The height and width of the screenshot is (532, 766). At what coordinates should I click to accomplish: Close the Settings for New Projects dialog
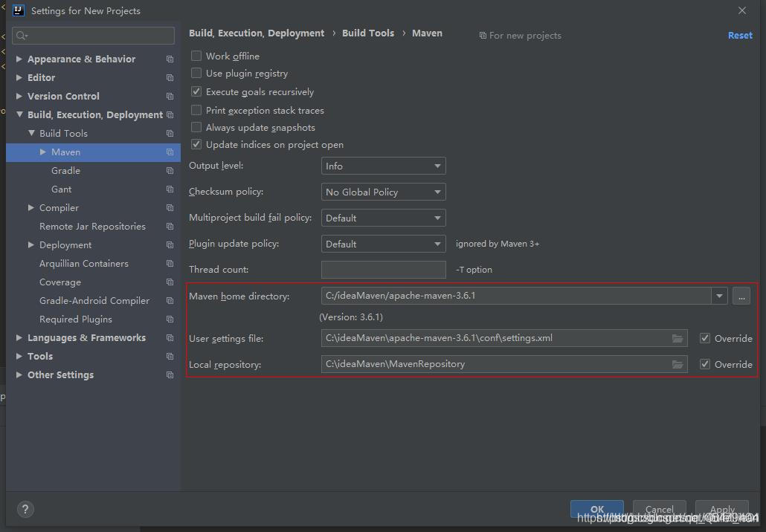(x=742, y=10)
